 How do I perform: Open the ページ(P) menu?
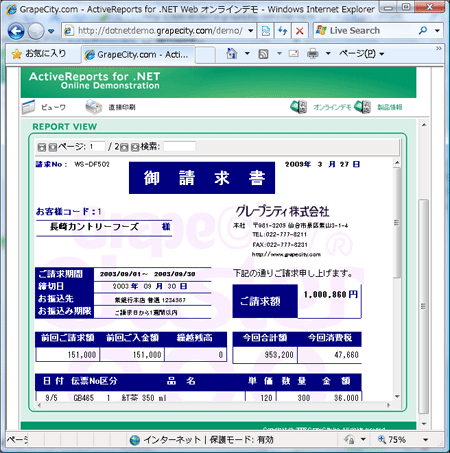coord(361,53)
